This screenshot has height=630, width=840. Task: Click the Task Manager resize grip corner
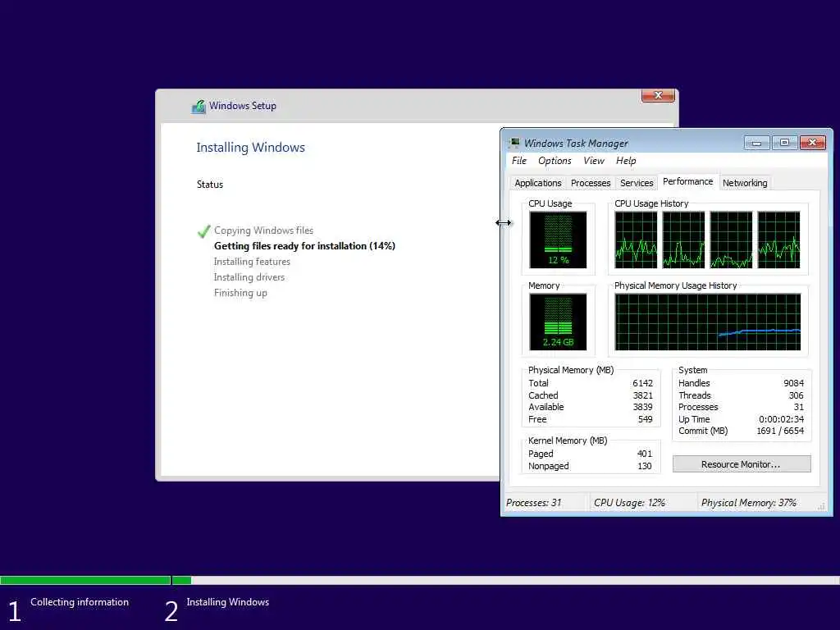click(822, 506)
